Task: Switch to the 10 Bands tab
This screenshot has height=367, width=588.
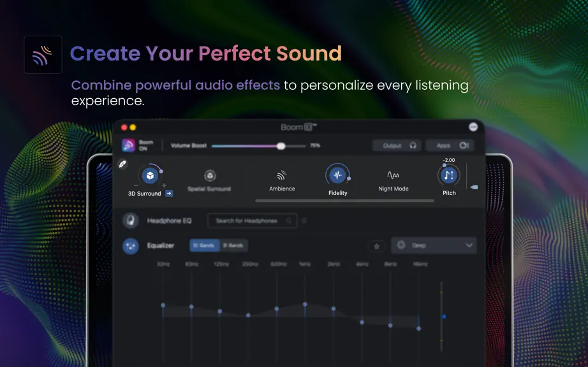Action: (x=204, y=246)
